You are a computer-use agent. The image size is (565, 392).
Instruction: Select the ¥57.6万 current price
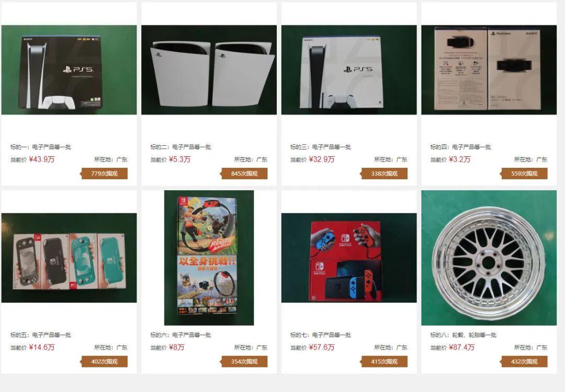click(322, 348)
